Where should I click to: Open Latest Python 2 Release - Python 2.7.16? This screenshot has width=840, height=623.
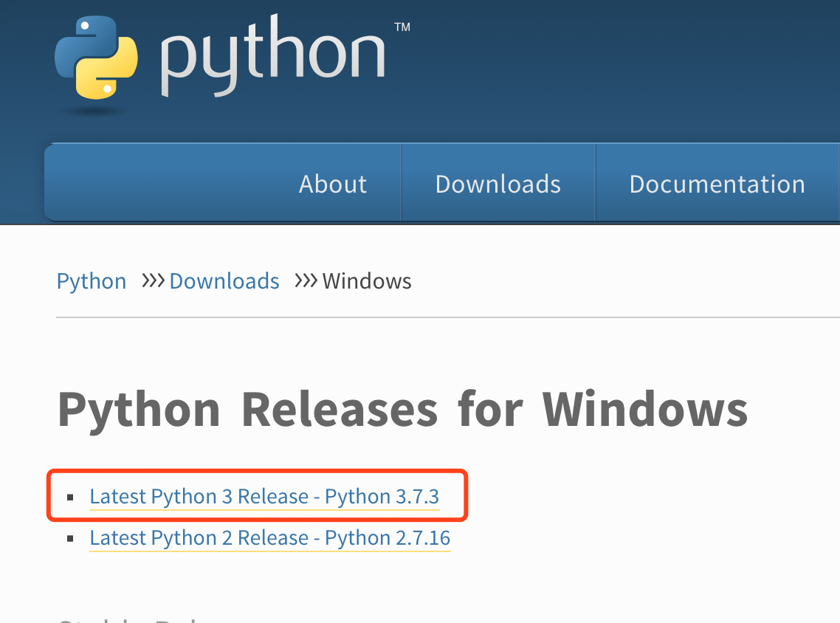point(269,538)
